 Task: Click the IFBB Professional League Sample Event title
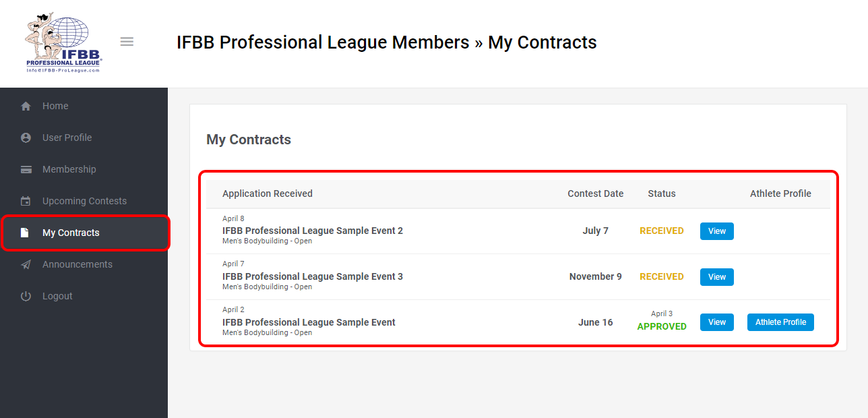pyautogui.click(x=309, y=322)
